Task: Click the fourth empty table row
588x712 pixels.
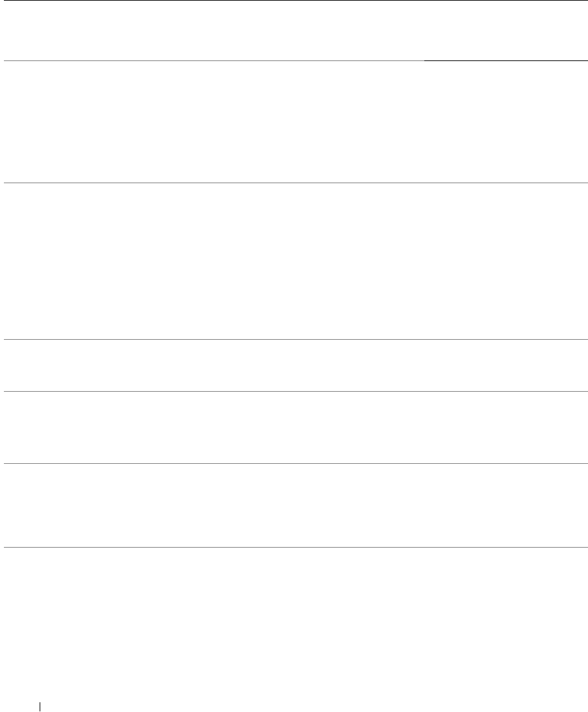Action: pos(294,427)
